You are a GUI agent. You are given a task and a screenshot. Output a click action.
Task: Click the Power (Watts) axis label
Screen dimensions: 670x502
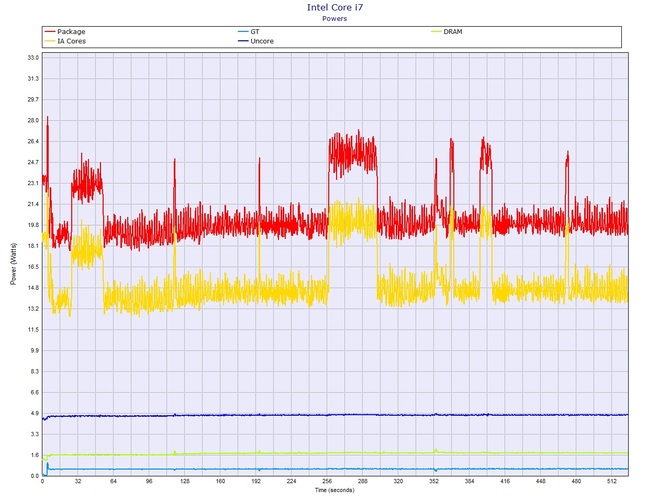pyautogui.click(x=13, y=264)
